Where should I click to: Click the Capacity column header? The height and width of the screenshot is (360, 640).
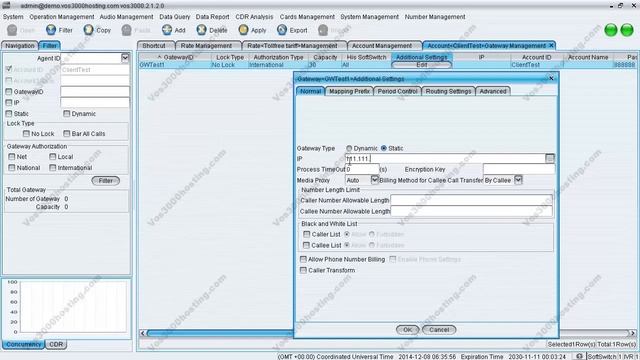click(325, 57)
